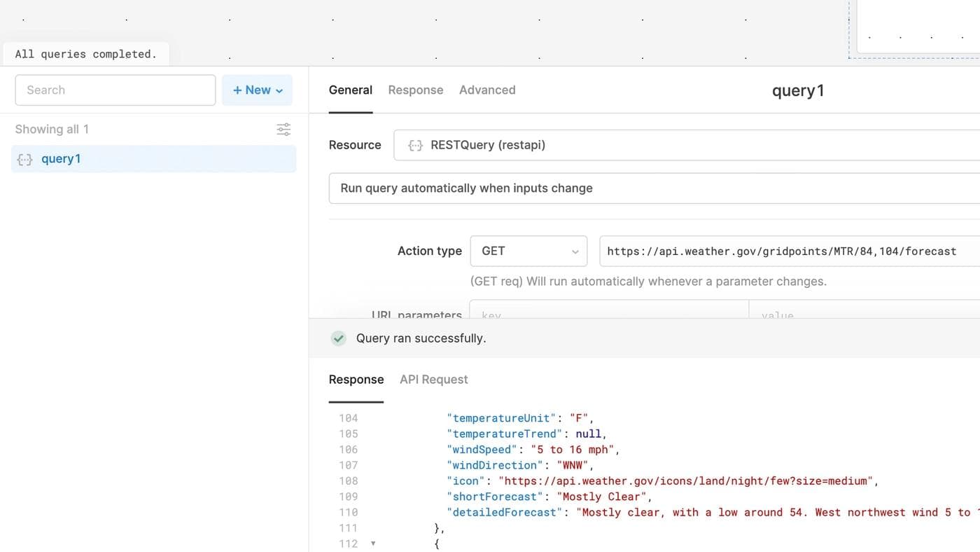
Task: Click the icon URL string on line 108
Action: 687,481
